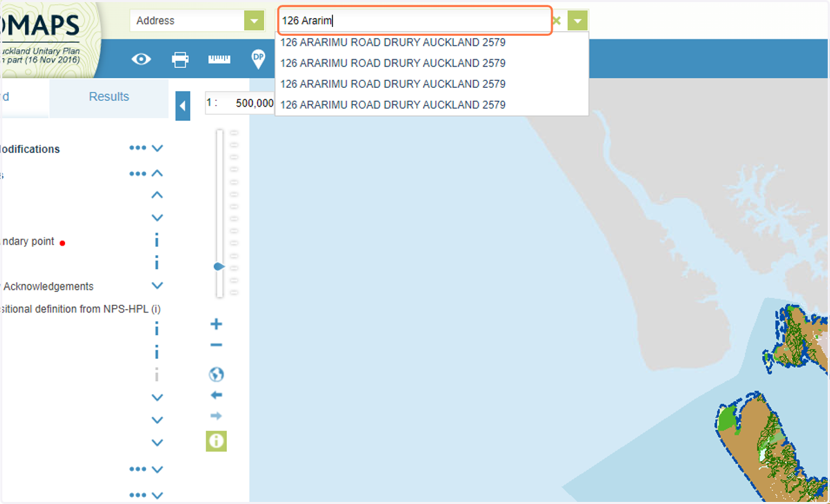The image size is (830, 504).
Task: Collapse the side panel with the blue left triangle
Action: tap(183, 106)
